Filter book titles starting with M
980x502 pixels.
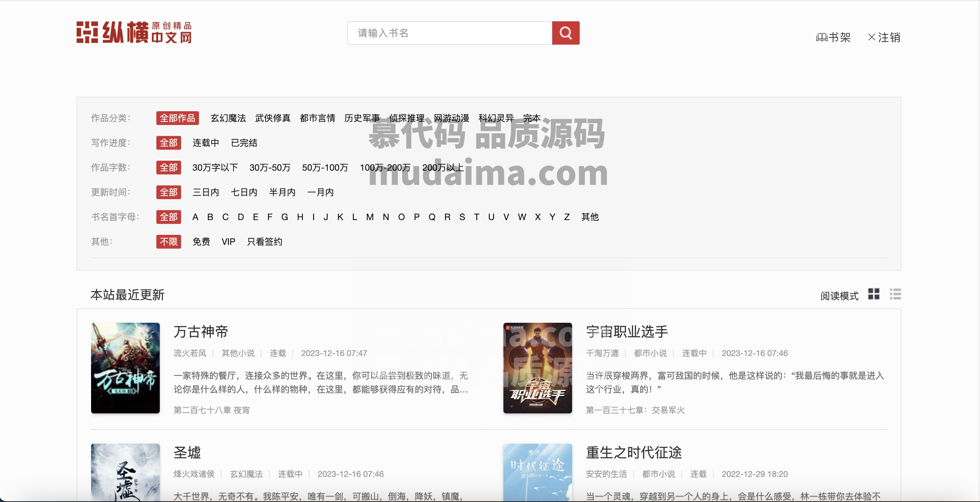click(x=370, y=217)
